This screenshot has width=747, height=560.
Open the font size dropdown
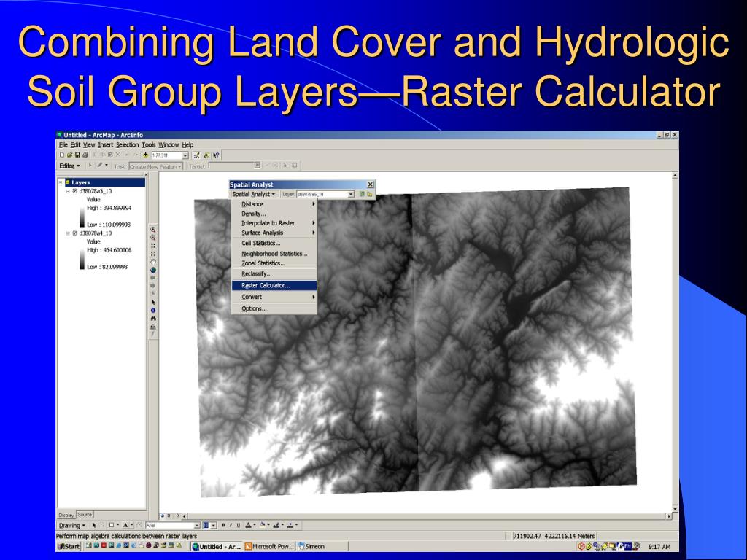point(214,526)
